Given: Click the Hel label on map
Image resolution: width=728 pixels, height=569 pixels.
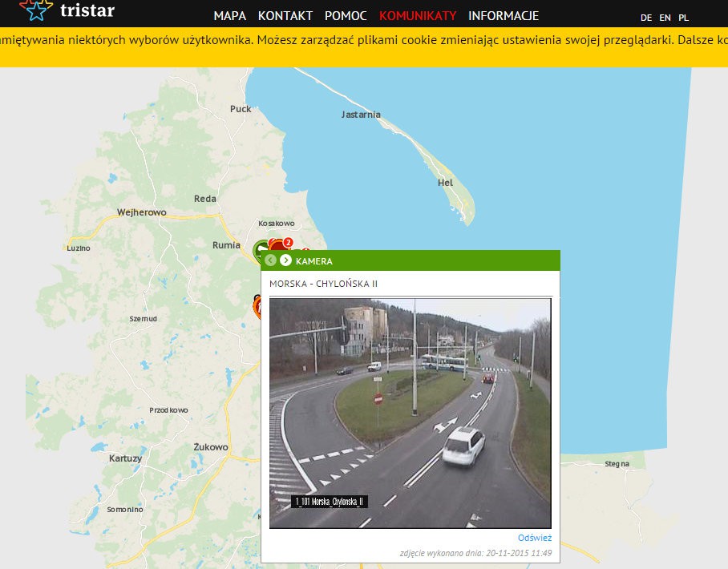Looking at the screenshot, I should tap(445, 183).
